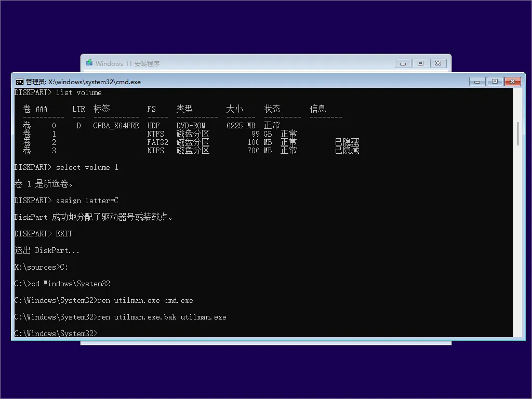Screen dimensions: 532x399
Task: Click the EXIT command text
Action: click(64, 233)
